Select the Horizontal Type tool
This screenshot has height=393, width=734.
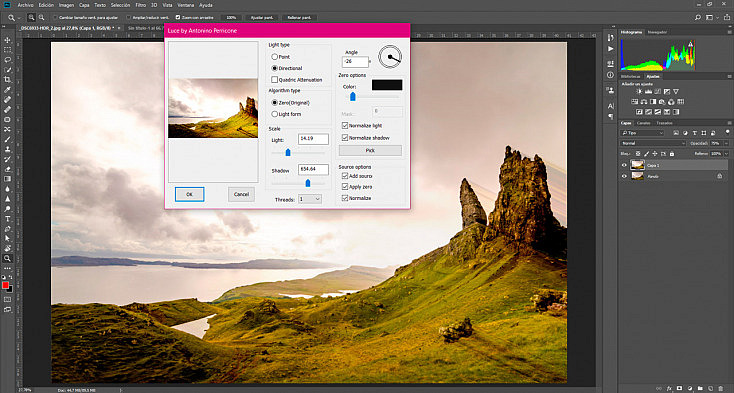[x=7, y=219]
